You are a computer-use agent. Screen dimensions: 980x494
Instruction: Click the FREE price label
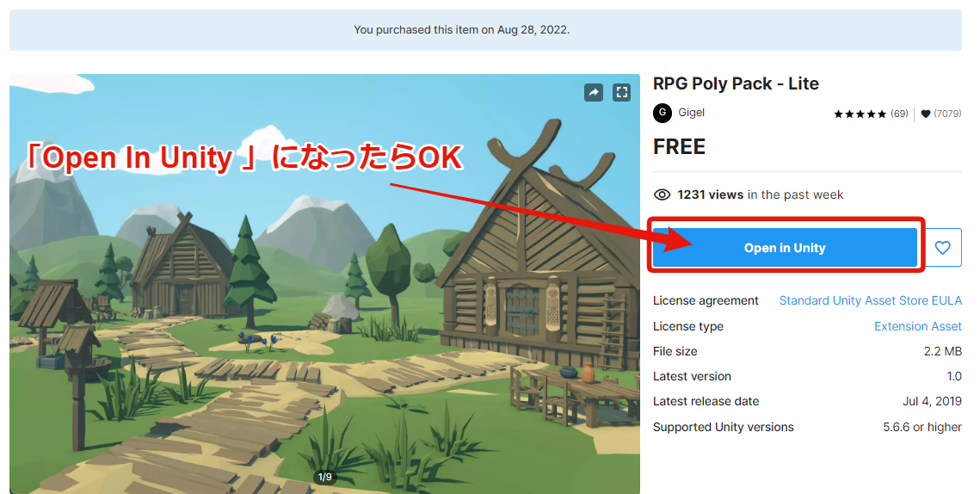(680, 147)
